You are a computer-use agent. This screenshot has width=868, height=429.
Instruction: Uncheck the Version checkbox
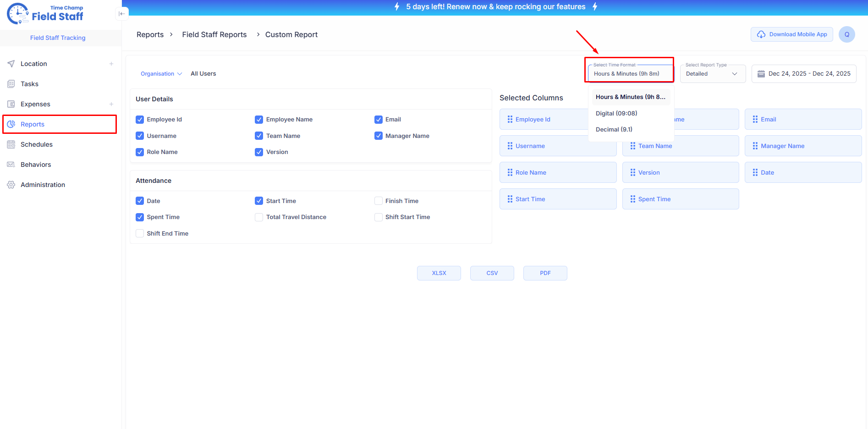pos(259,152)
